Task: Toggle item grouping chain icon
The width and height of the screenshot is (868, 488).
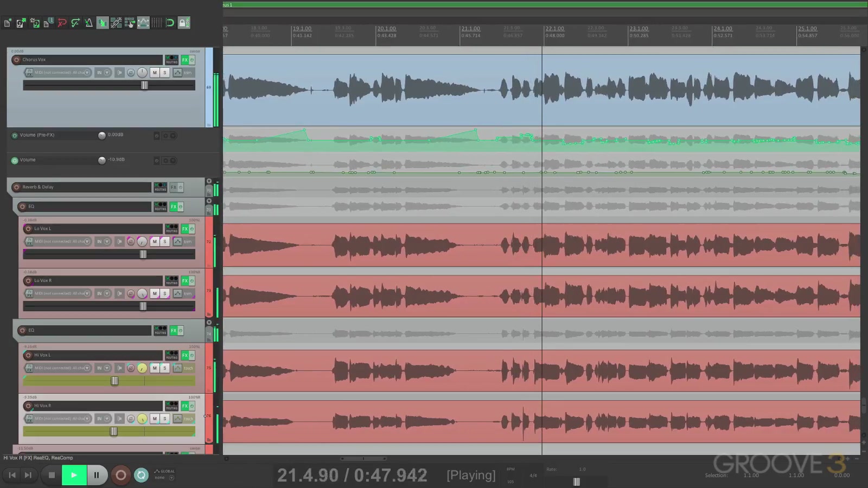Action: 116,23
